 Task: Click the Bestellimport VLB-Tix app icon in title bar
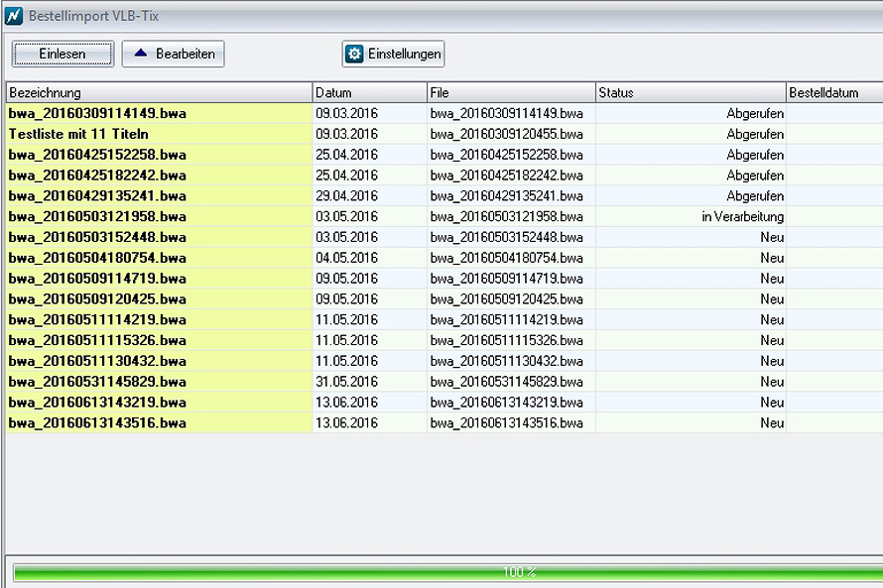13,17
